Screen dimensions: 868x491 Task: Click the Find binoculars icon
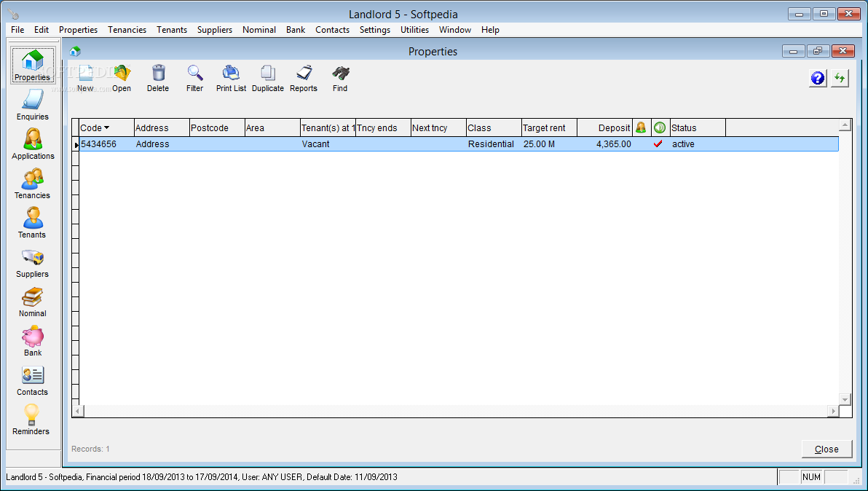click(340, 73)
